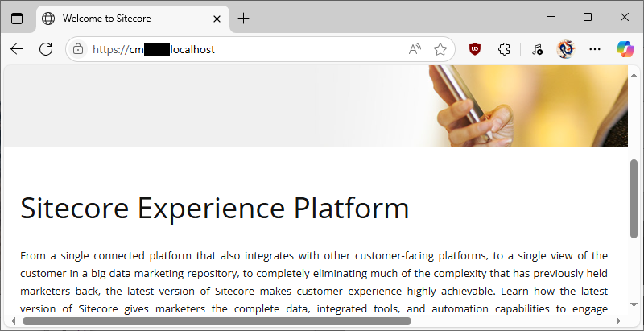
Task: Maximize the browser window
Action: tap(588, 17)
